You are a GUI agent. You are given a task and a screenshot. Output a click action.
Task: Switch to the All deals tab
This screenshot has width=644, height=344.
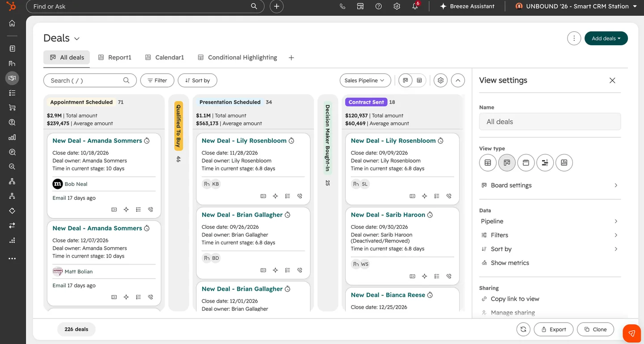(x=67, y=58)
